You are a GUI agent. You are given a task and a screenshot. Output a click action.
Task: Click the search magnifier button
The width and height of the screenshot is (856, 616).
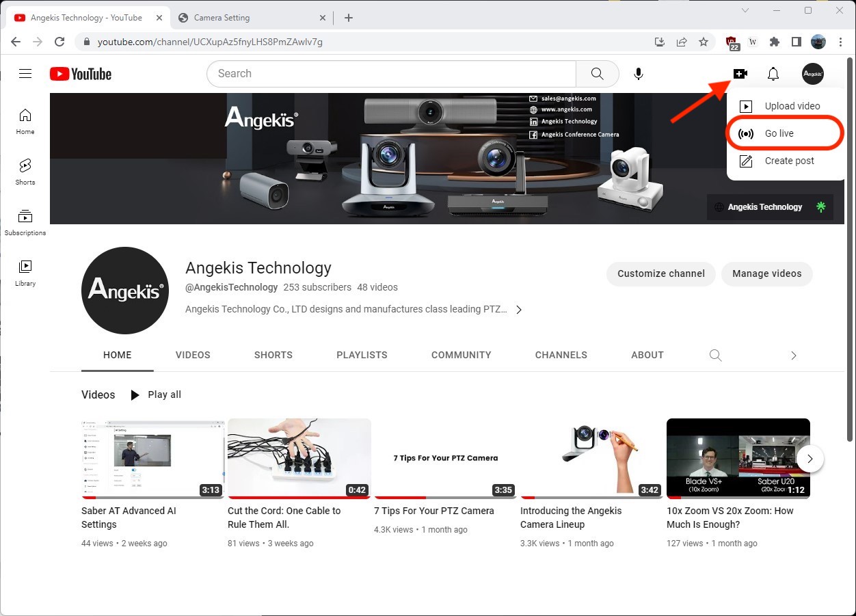point(597,74)
